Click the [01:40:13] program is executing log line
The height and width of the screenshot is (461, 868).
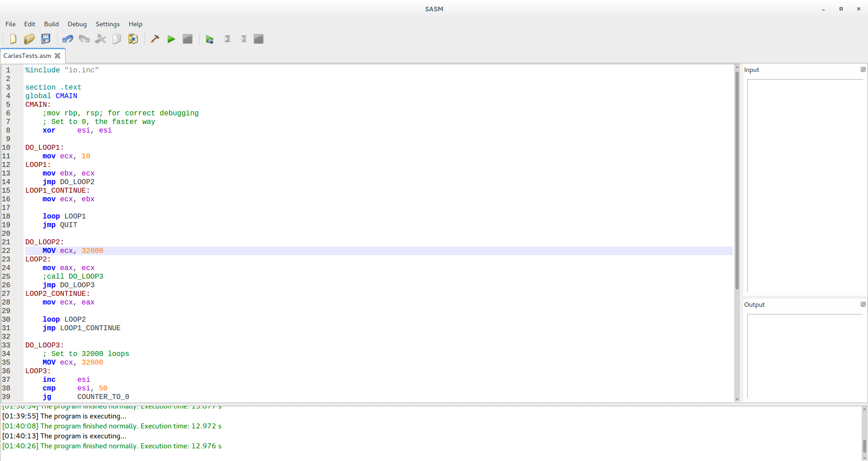[x=64, y=436]
